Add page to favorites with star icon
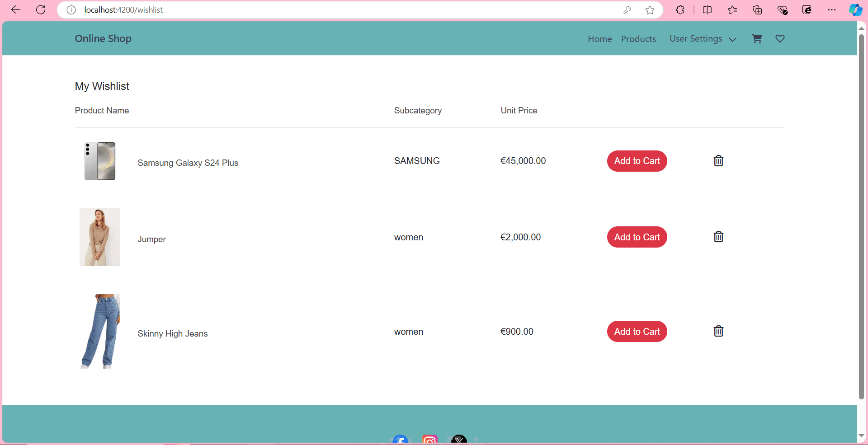This screenshot has width=868, height=445. [650, 10]
